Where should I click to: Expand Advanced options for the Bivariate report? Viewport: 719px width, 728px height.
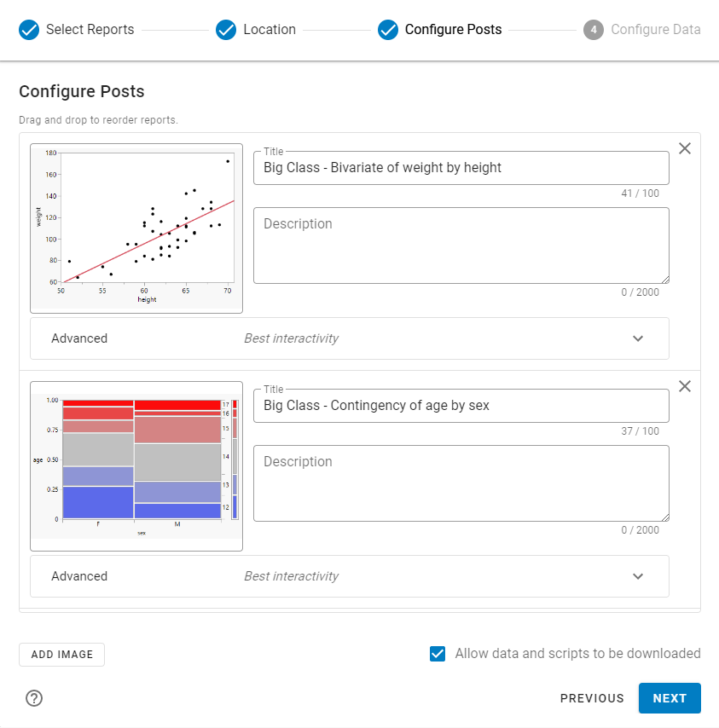pos(638,338)
